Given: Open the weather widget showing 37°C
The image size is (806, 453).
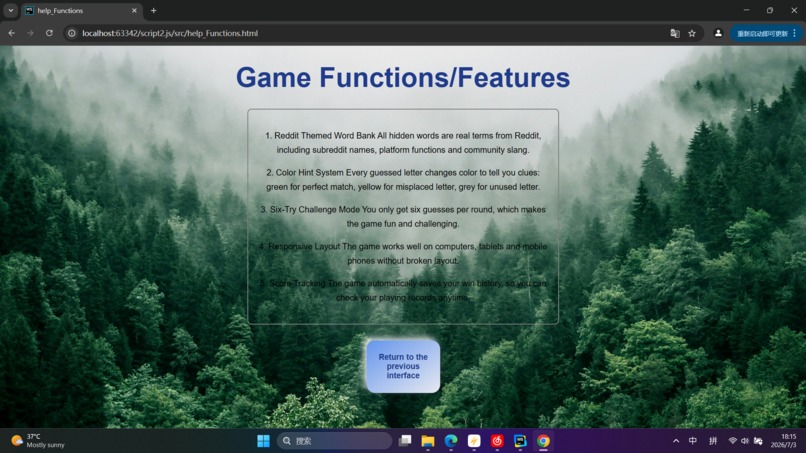Looking at the screenshot, I should [x=39, y=441].
